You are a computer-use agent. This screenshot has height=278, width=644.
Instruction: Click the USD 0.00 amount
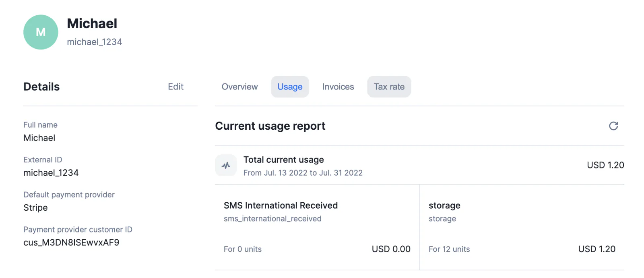391,249
